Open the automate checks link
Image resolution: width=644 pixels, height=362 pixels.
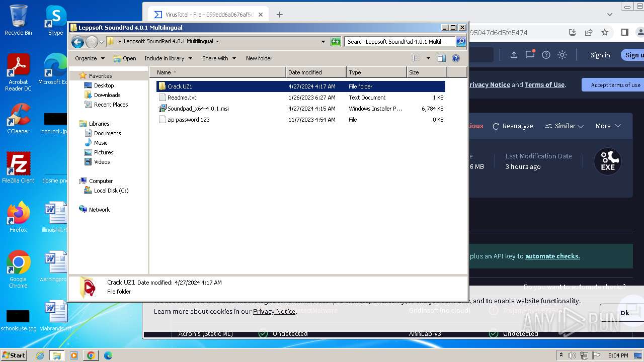click(552, 256)
